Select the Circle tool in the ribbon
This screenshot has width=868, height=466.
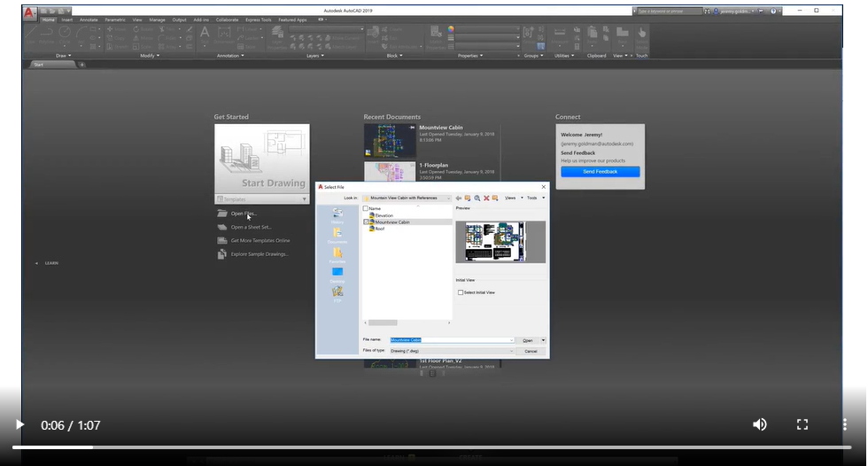pos(65,35)
